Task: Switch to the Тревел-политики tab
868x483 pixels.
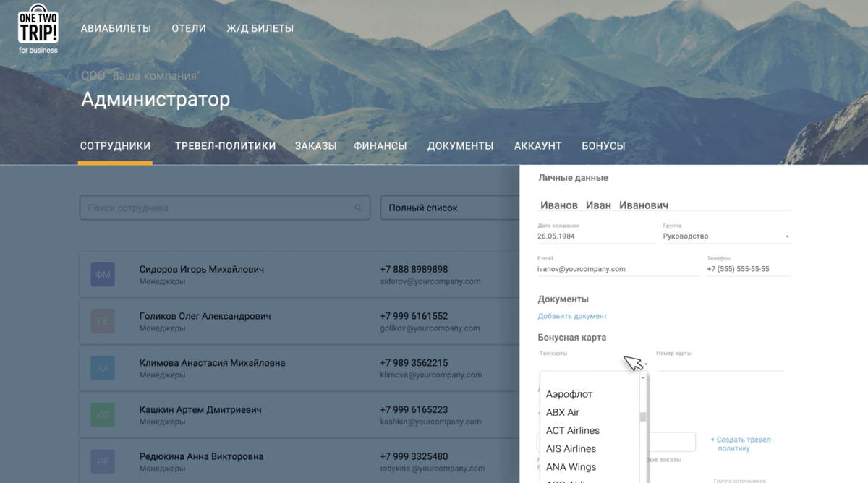Action: coord(225,146)
